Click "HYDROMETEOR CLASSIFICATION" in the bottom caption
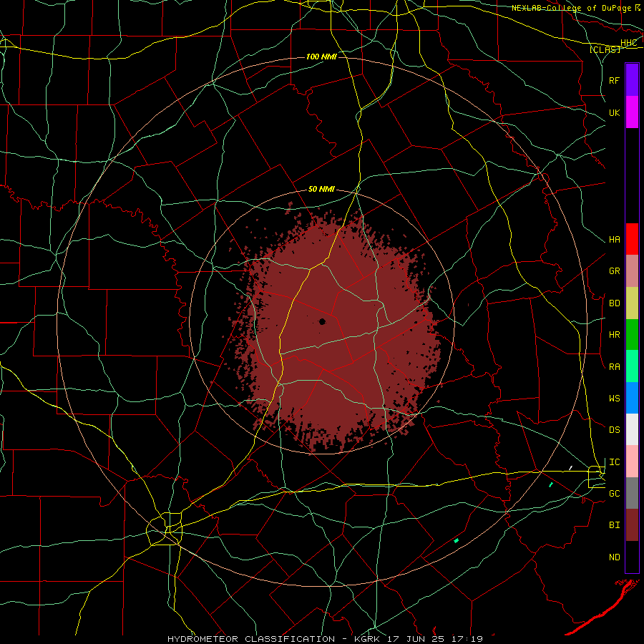The height and width of the screenshot is (644, 644). [251, 639]
